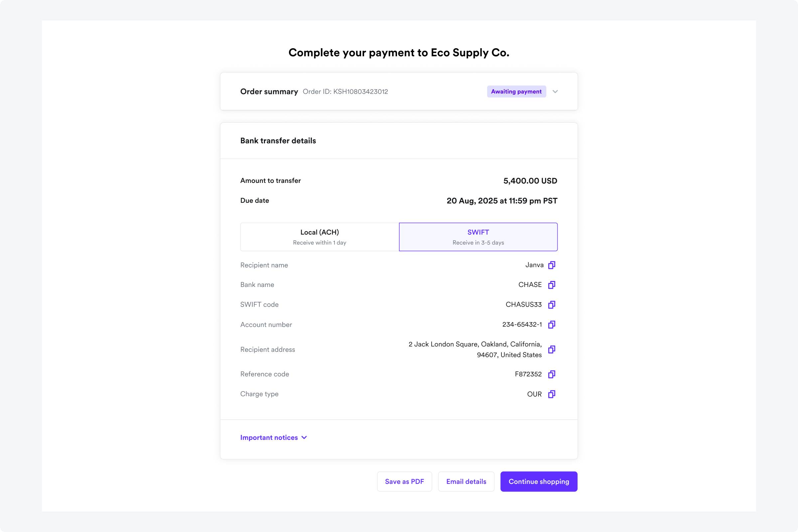Copy the recipient name Janva

click(x=551, y=265)
